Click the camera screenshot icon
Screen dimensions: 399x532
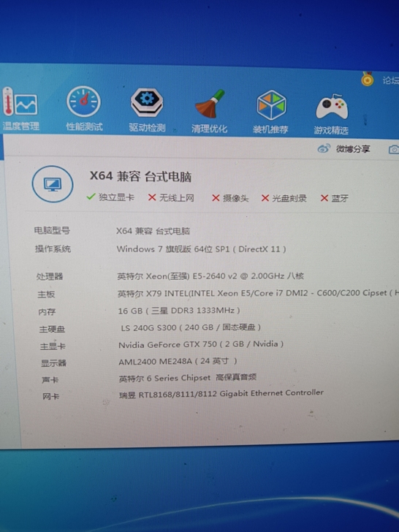click(x=394, y=150)
